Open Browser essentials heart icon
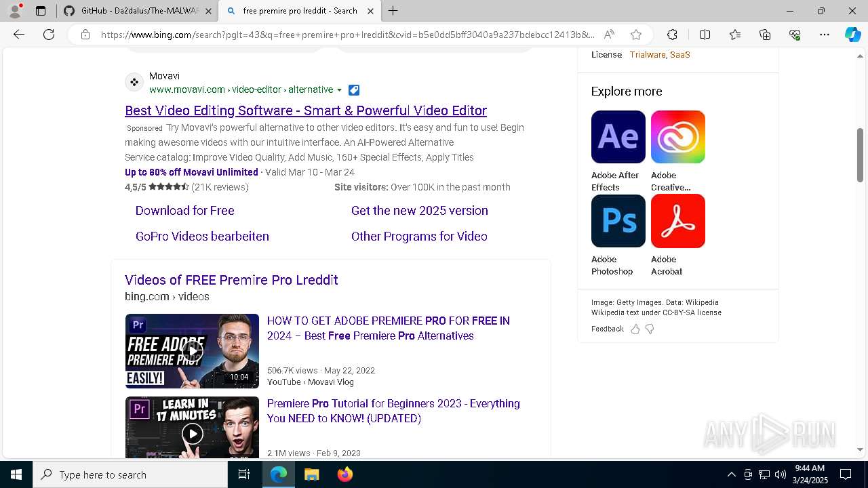 pos(795,35)
